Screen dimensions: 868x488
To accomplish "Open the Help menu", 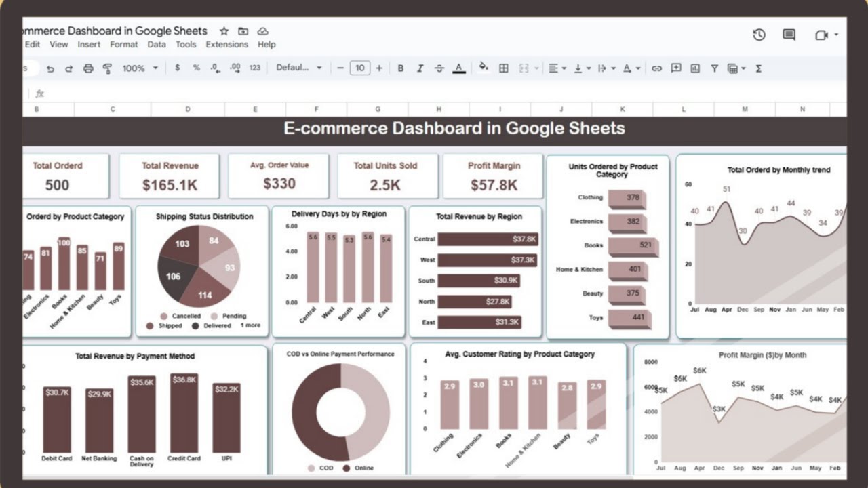I will (x=267, y=45).
